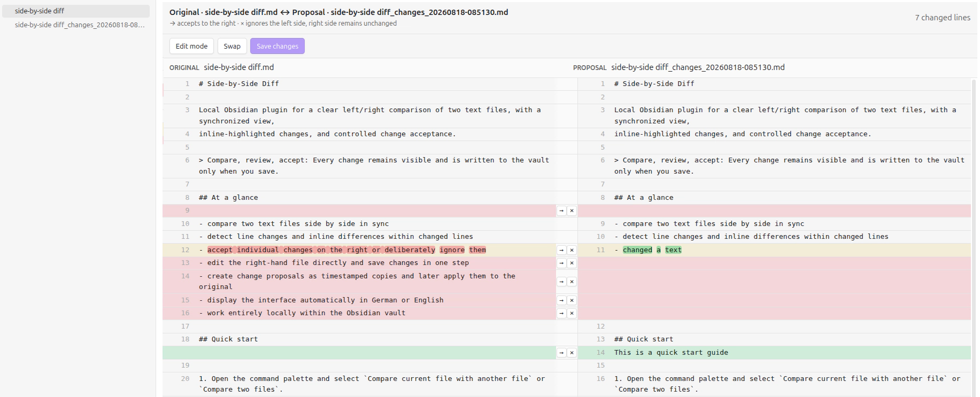Click original line 3 'Local Obsidian plugin' text

click(x=369, y=115)
